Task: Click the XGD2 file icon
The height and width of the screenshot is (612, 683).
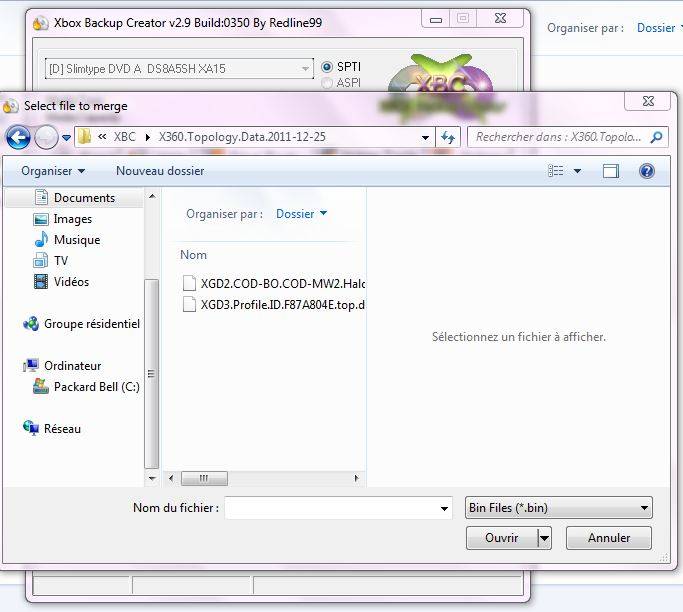Action: (x=189, y=283)
